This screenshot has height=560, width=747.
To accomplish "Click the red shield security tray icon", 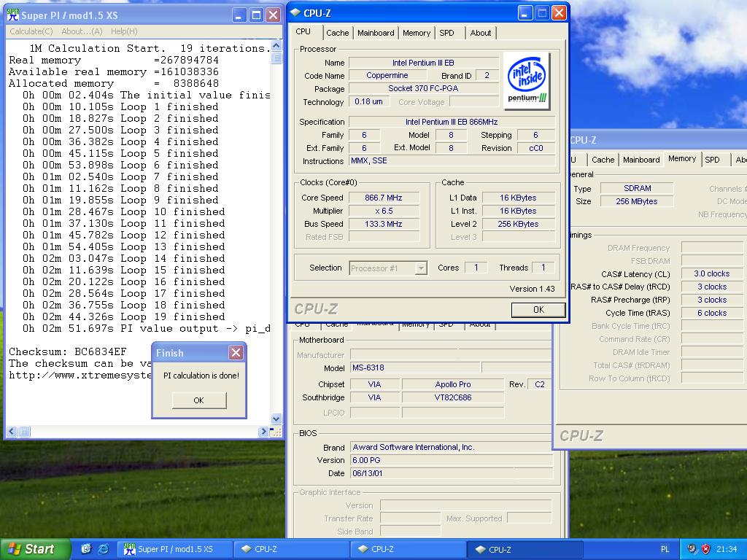I will (x=705, y=549).
